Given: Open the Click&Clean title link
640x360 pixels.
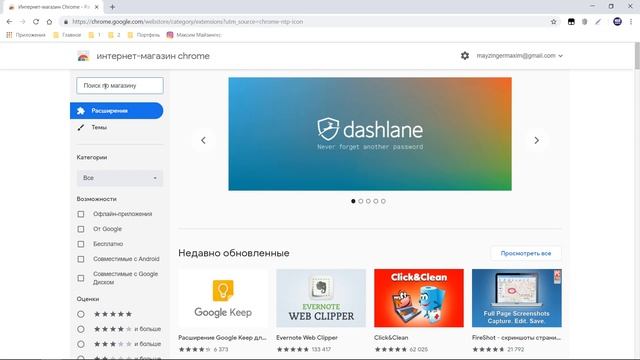Looking at the screenshot, I should pos(391,338).
